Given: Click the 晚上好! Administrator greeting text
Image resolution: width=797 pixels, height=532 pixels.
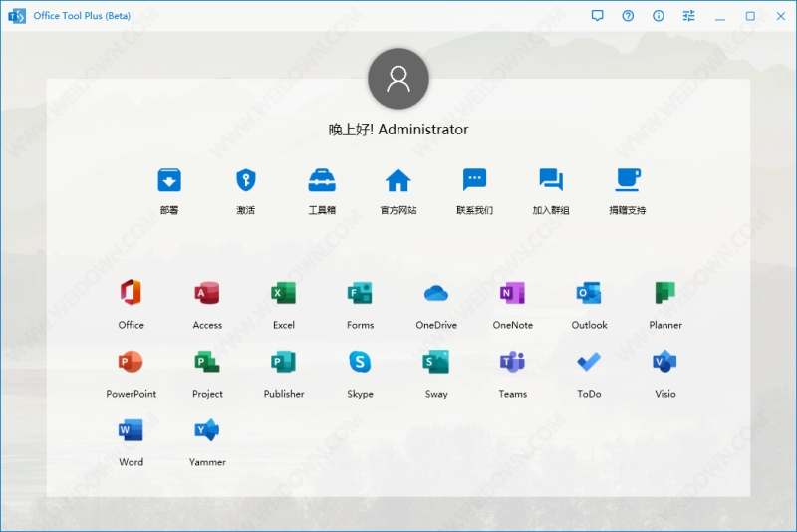Looking at the screenshot, I should (x=398, y=130).
